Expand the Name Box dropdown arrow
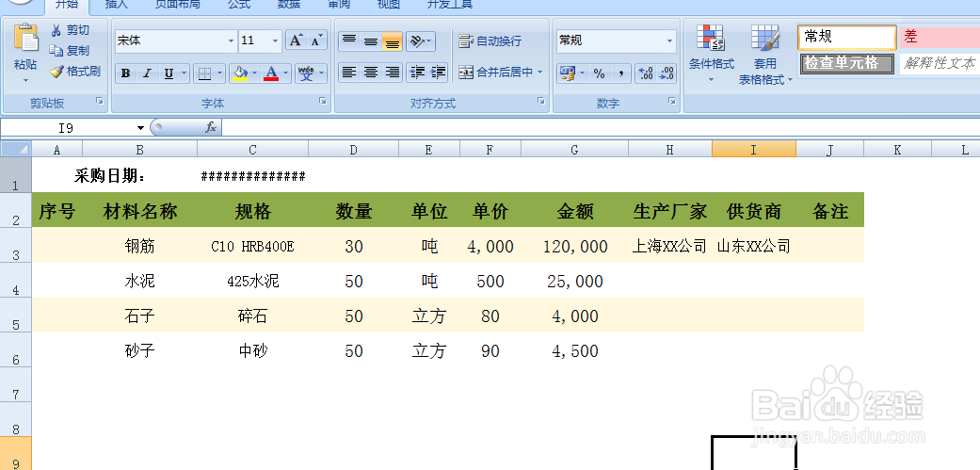This screenshot has height=470, width=980. pyautogui.click(x=140, y=128)
